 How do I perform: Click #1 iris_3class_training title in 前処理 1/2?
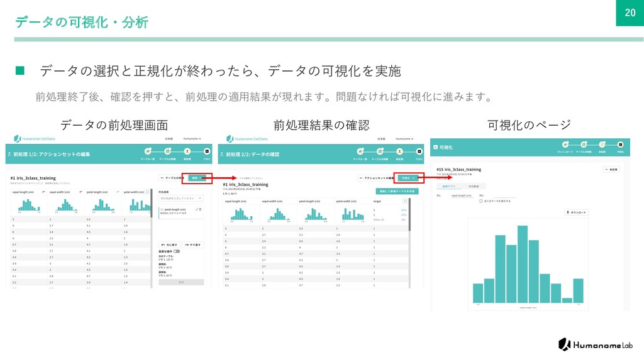[33, 178]
